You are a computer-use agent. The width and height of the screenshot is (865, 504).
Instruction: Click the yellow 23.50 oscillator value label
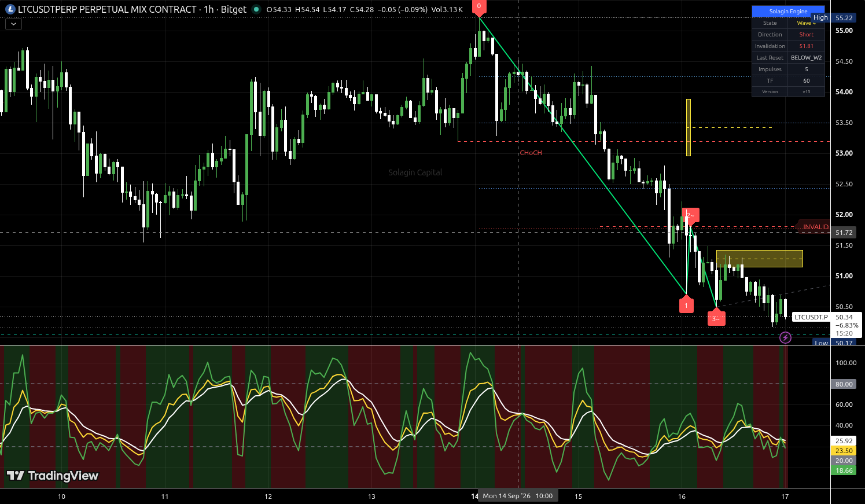844,451
